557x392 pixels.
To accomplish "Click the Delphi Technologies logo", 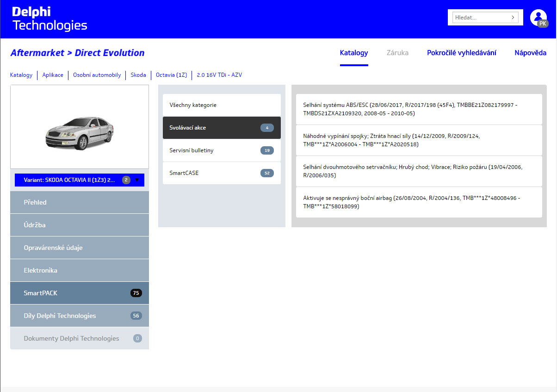I will tap(50, 19).
